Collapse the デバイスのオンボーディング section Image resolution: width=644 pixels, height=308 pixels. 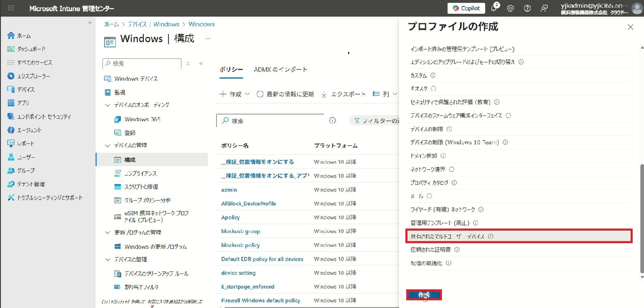tap(108, 105)
